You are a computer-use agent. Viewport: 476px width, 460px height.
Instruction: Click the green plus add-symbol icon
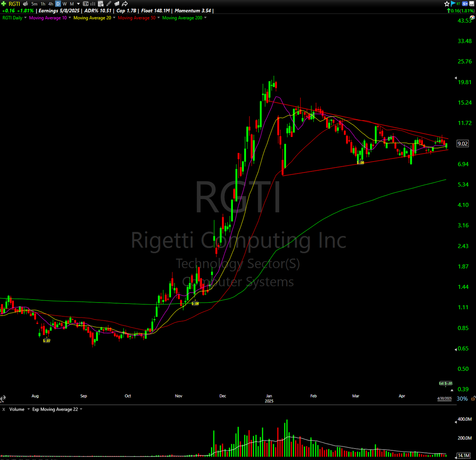click(4, 4)
